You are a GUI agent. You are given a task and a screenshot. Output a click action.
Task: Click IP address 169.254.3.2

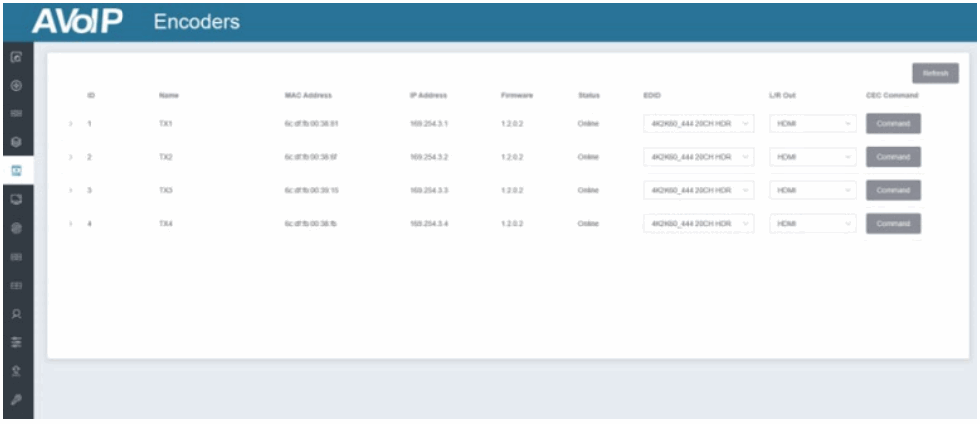[428, 157]
